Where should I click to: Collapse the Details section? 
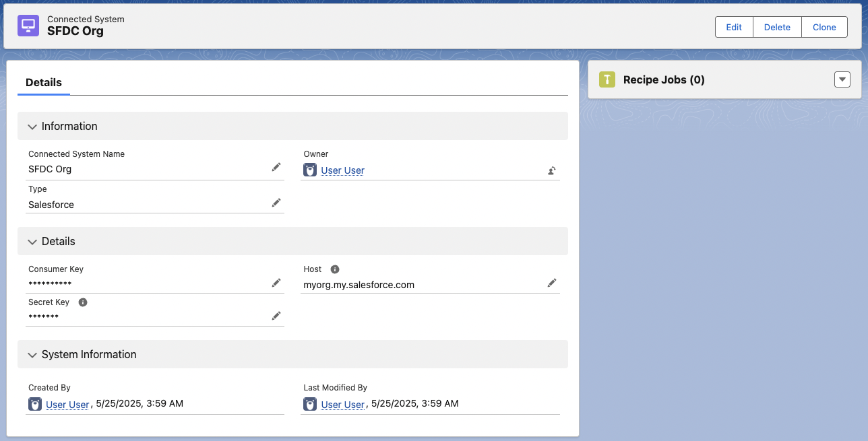(x=32, y=241)
